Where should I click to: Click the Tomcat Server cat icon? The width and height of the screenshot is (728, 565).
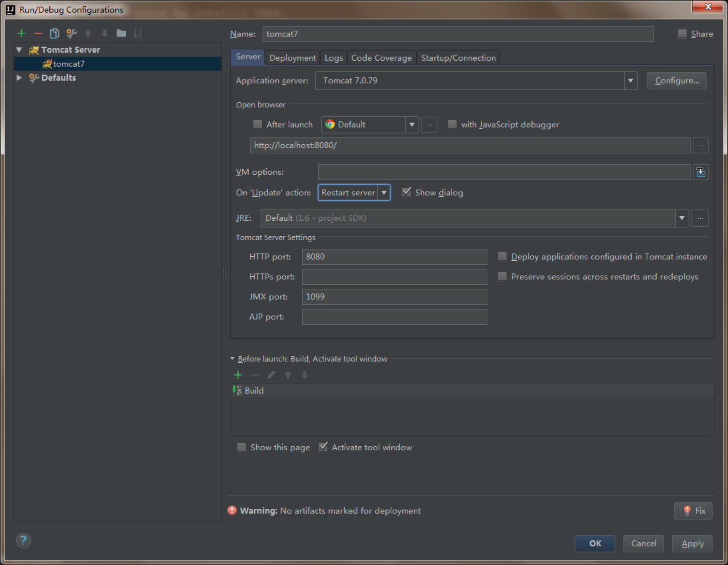[x=34, y=50]
